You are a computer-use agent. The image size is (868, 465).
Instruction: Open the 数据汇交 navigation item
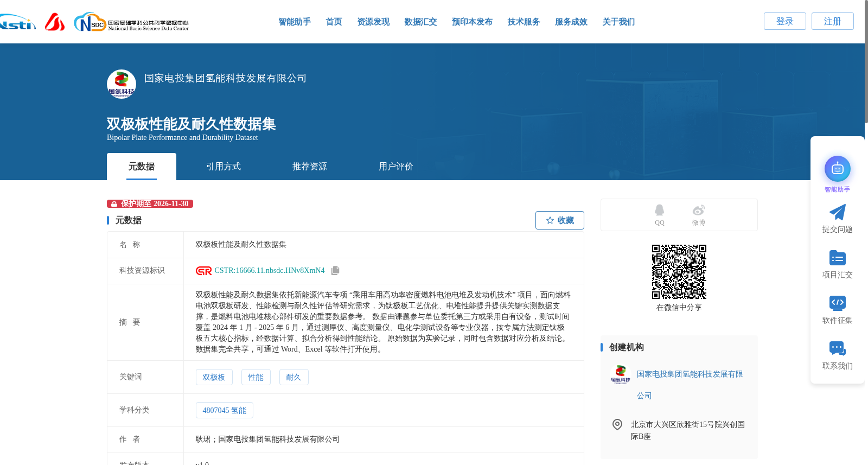tap(420, 22)
